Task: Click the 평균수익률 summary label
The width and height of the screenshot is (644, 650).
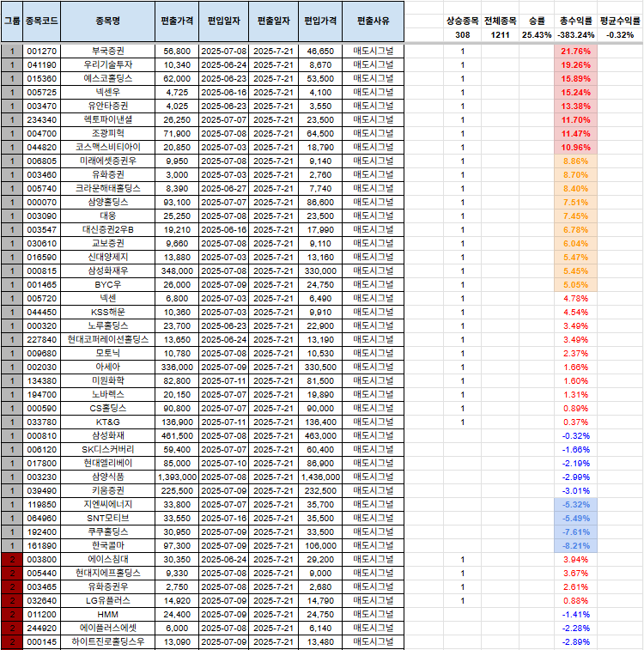Action: pos(620,21)
